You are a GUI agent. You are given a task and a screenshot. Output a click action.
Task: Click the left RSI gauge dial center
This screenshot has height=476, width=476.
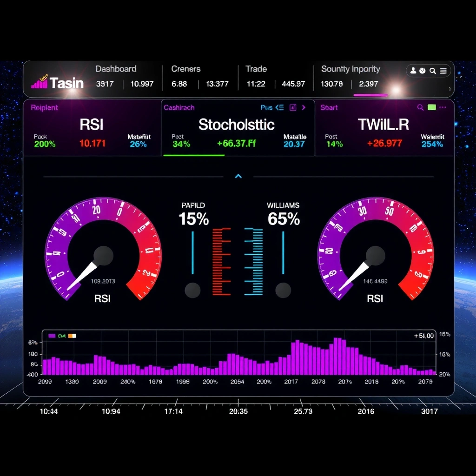tap(103, 255)
